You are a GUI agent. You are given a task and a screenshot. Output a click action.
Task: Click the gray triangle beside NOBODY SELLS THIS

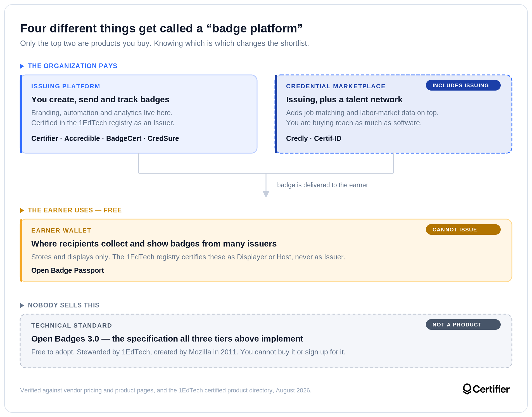pyautogui.click(x=22, y=305)
